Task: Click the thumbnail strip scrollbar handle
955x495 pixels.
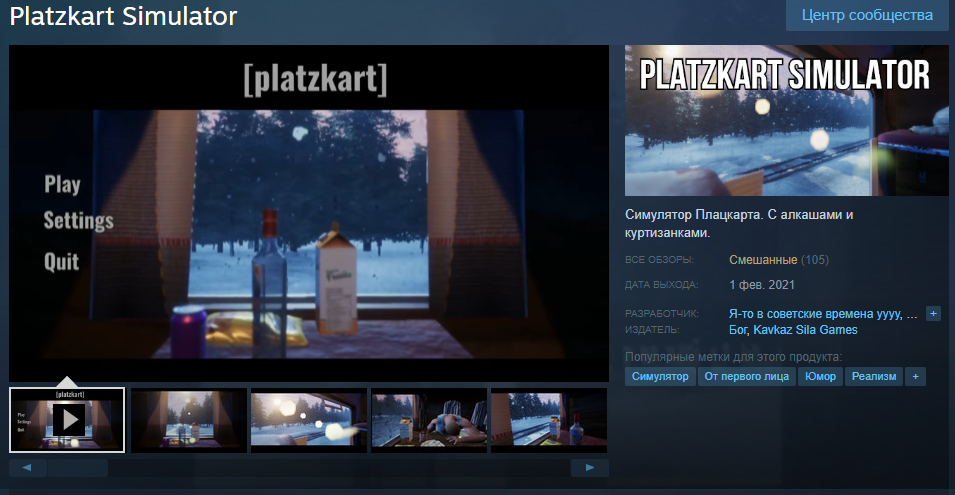Action: (78, 468)
